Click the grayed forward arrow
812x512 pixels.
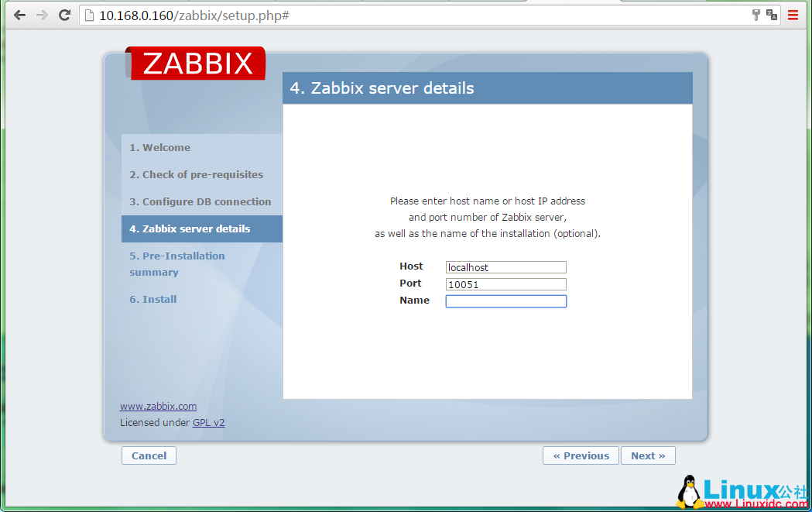[41, 14]
